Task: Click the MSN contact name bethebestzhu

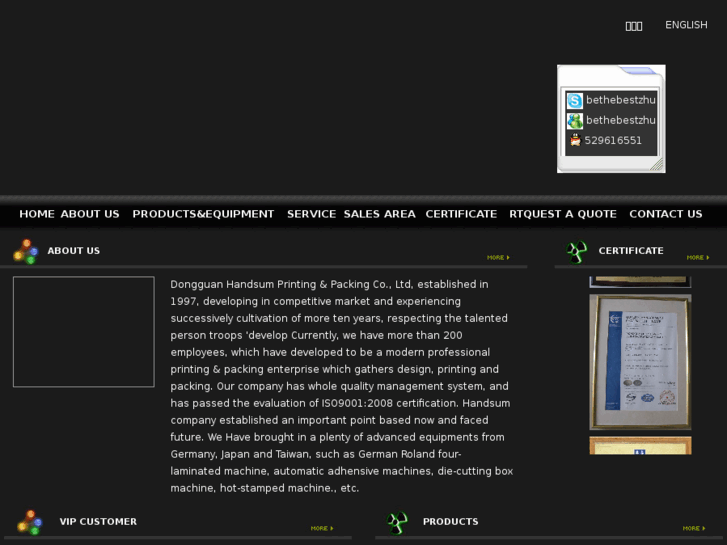Action: point(620,120)
